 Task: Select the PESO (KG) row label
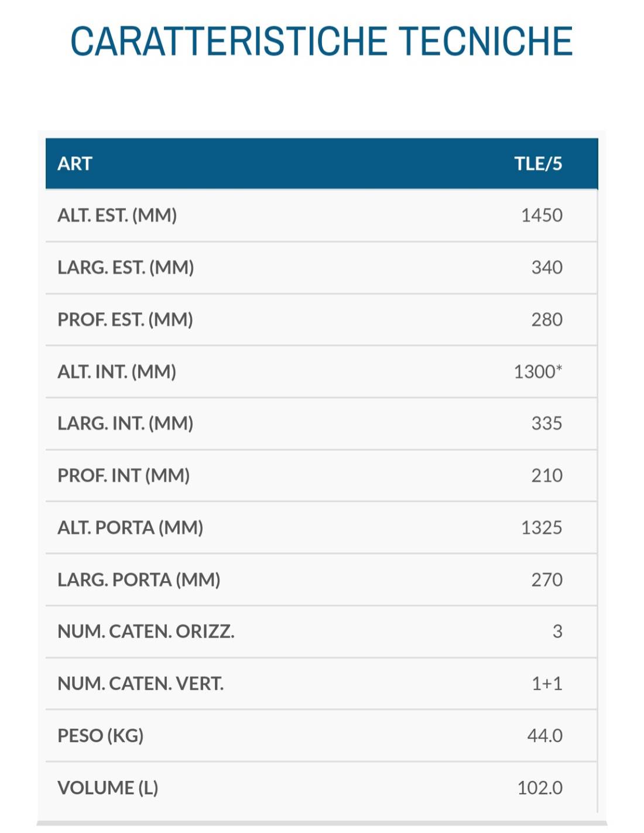click(x=100, y=736)
